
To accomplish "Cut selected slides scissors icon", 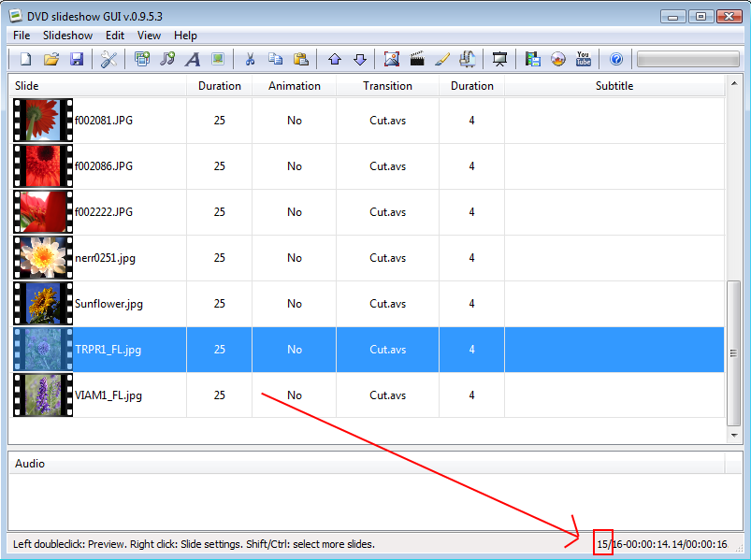I will (x=250, y=59).
